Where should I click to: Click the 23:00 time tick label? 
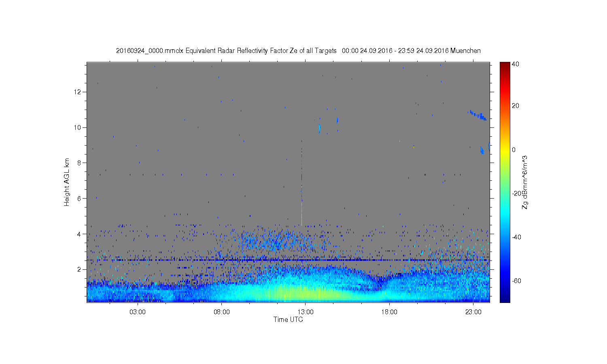click(x=473, y=312)
